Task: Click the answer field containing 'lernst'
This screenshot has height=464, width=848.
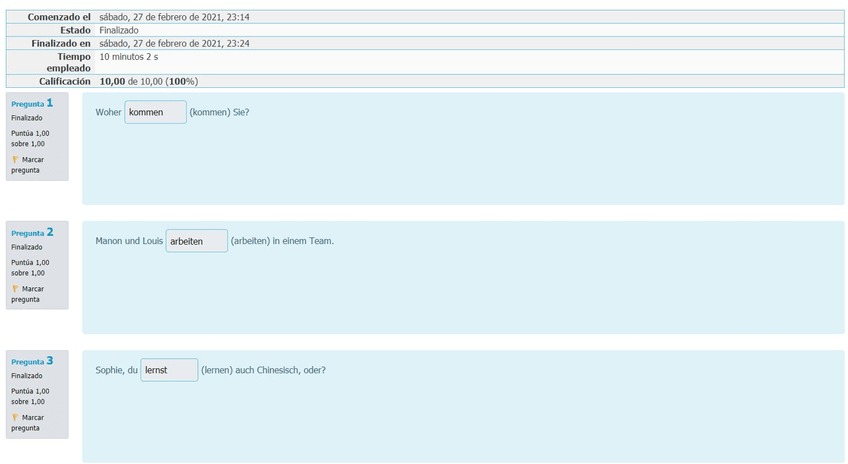Action: (168, 370)
